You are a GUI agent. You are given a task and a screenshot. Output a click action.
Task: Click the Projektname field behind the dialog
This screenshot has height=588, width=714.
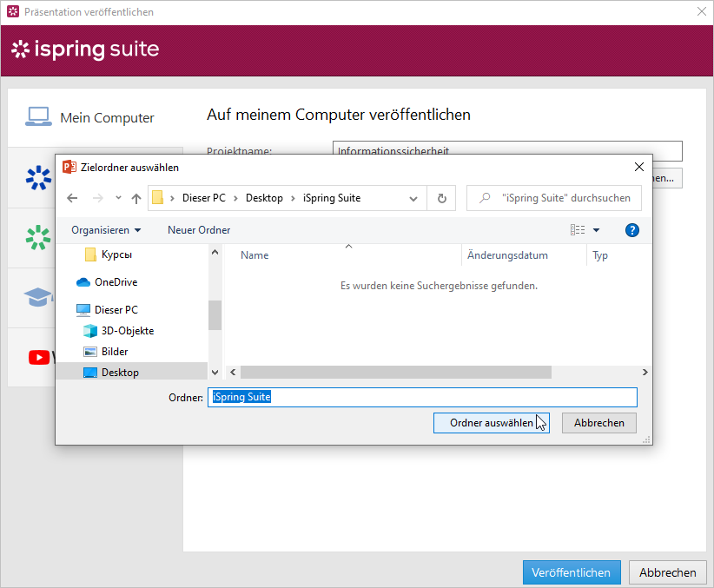(x=507, y=148)
